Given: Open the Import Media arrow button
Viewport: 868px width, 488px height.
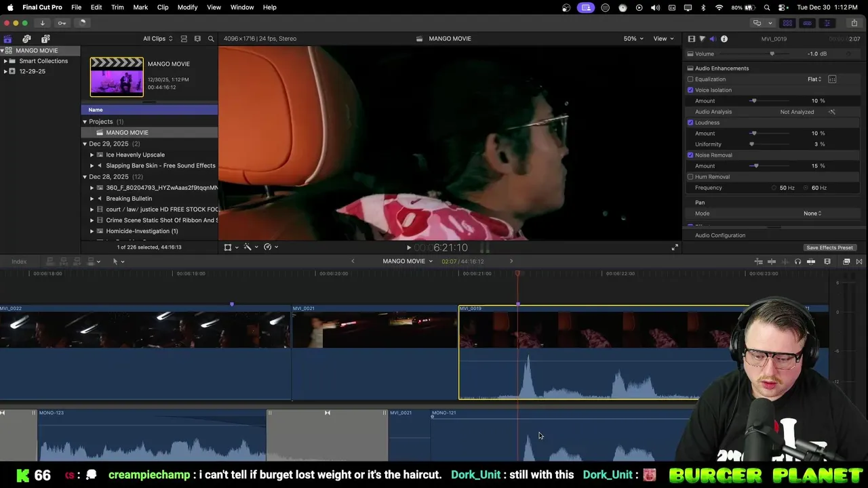Looking at the screenshot, I should (42, 23).
